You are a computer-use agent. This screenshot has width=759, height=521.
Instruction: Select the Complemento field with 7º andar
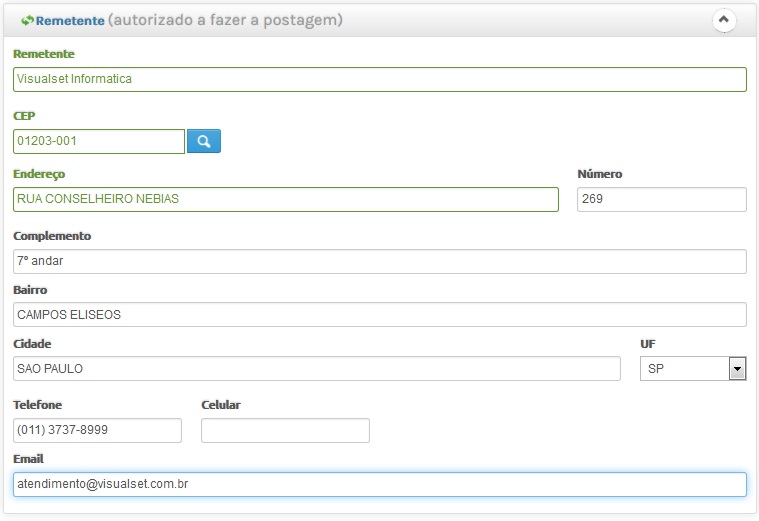pos(380,261)
